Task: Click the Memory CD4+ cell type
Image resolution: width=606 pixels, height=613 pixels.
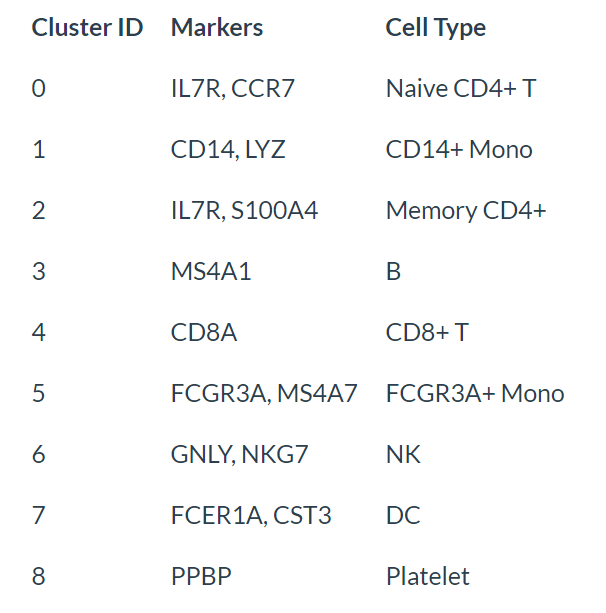Action: pyautogui.click(x=466, y=211)
